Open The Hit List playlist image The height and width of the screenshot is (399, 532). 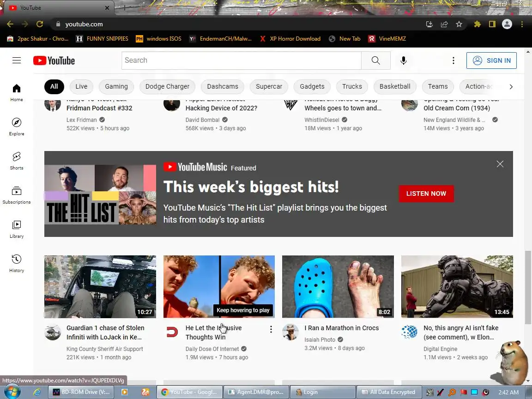click(x=100, y=194)
